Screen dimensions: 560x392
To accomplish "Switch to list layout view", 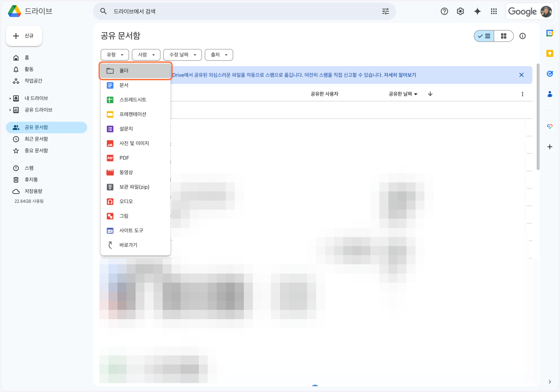I will coord(484,36).
